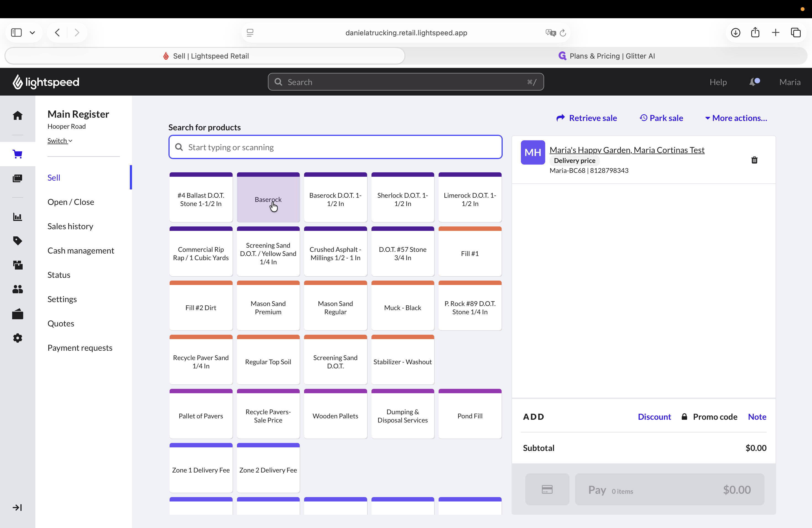Viewport: 812px width, 528px height.
Task: Collapse sidebar using bottom arrow icon
Action: pyautogui.click(x=17, y=508)
